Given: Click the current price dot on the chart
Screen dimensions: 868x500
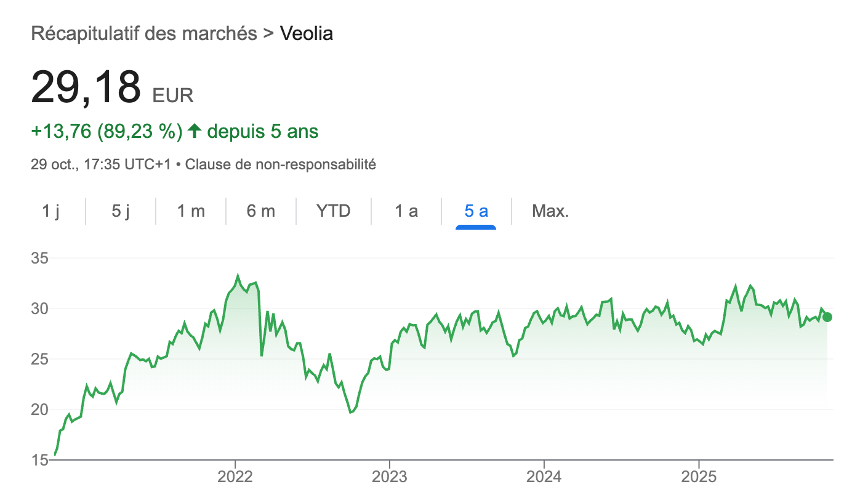Looking at the screenshot, I should pos(827,317).
